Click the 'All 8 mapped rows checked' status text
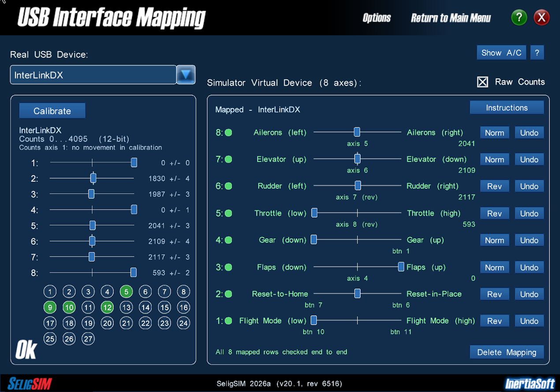The width and height of the screenshot is (560, 392). tap(281, 352)
